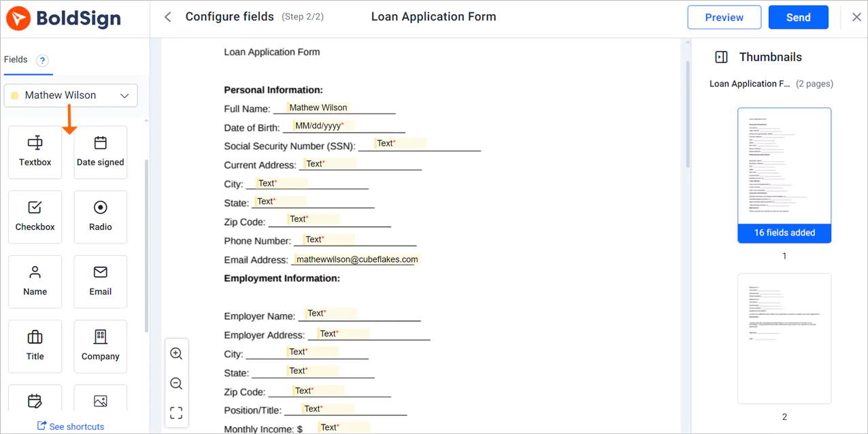Viewport: 868px width, 434px height.
Task: Select the Radio field tool
Action: pos(101,217)
